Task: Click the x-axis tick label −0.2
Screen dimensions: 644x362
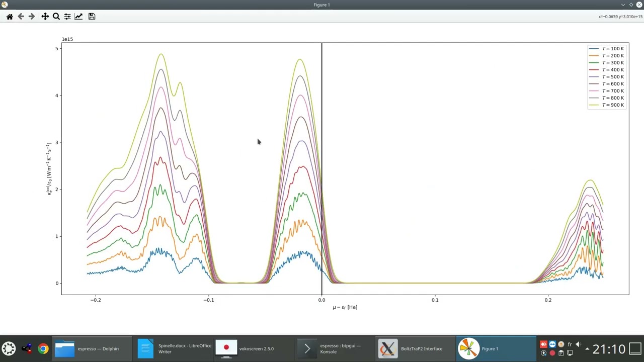Action: pyautogui.click(x=96, y=300)
